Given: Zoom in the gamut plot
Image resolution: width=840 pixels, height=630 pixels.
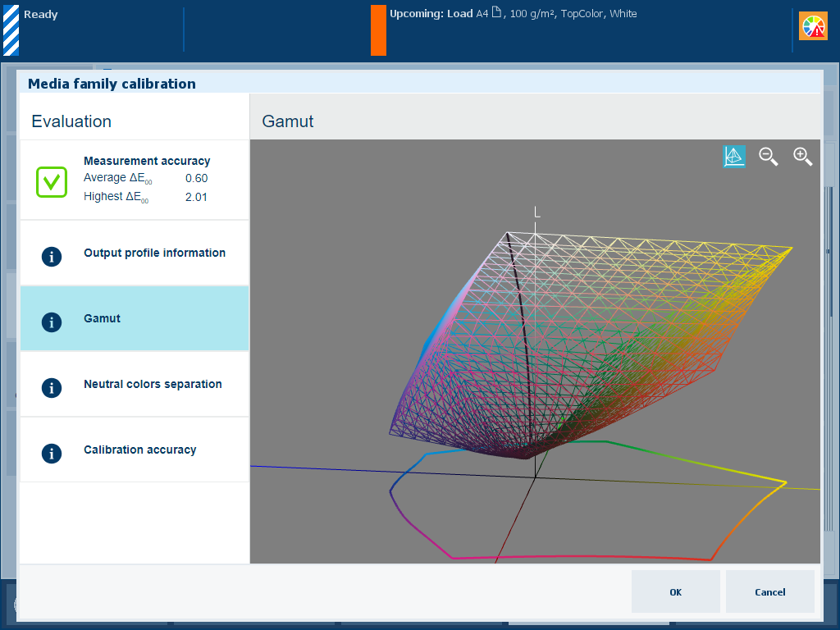Looking at the screenshot, I should tap(802, 157).
